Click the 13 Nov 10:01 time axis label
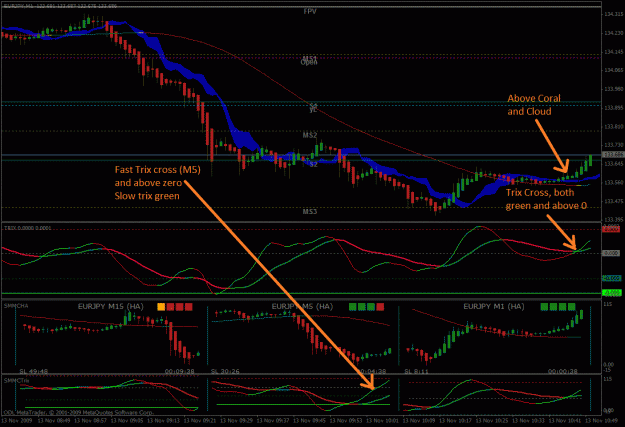The height and width of the screenshot is (427, 625). pyautogui.click(x=383, y=421)
